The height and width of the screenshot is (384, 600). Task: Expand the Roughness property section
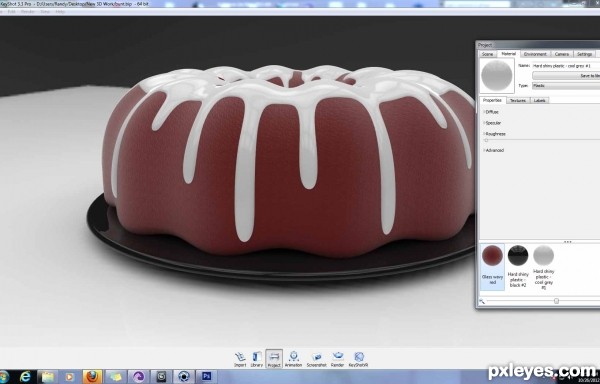click(x=495, y=134)
